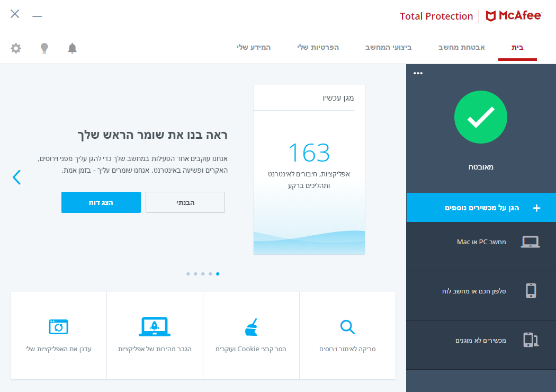Open the three-dots menu in the sidebar

(x=418, y=73)
